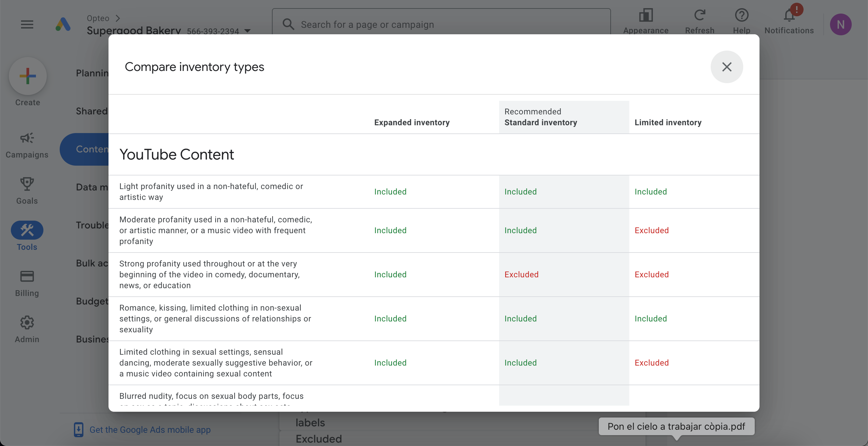
Task: Open the hamburger main menu
Action: [x=27, y=24]
